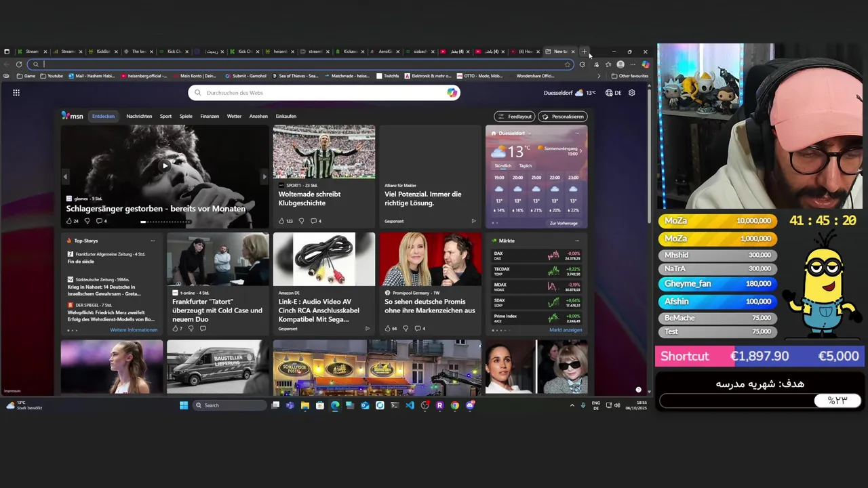Screen dimensions: 868x488
Task: Open the ENG DE keyboard language switcher
Action: tap(596, 405)
